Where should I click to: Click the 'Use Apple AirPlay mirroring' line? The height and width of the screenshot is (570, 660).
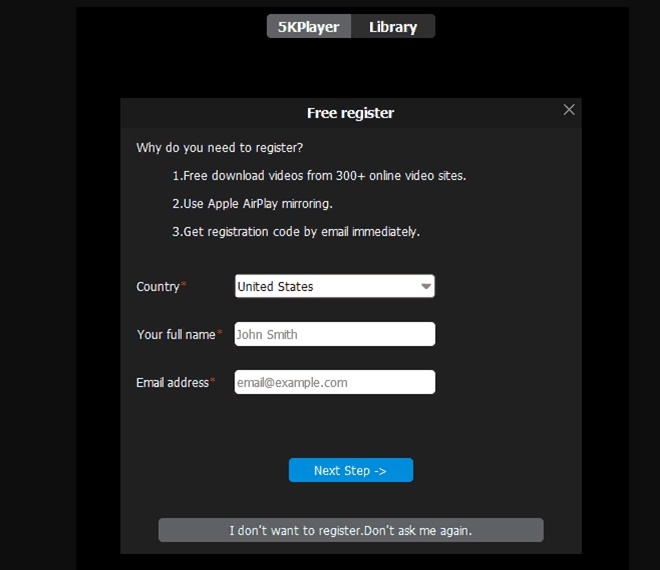pyautogui.click(x=252, y=204)
